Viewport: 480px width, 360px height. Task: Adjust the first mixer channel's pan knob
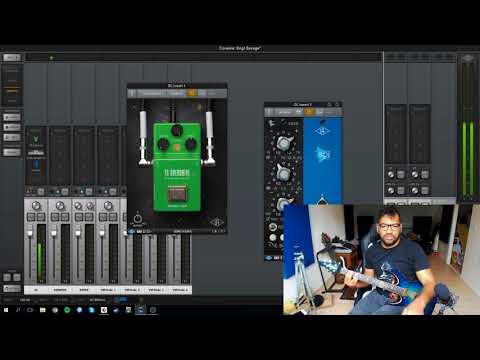pyautogui.click(x=36, y=206)
